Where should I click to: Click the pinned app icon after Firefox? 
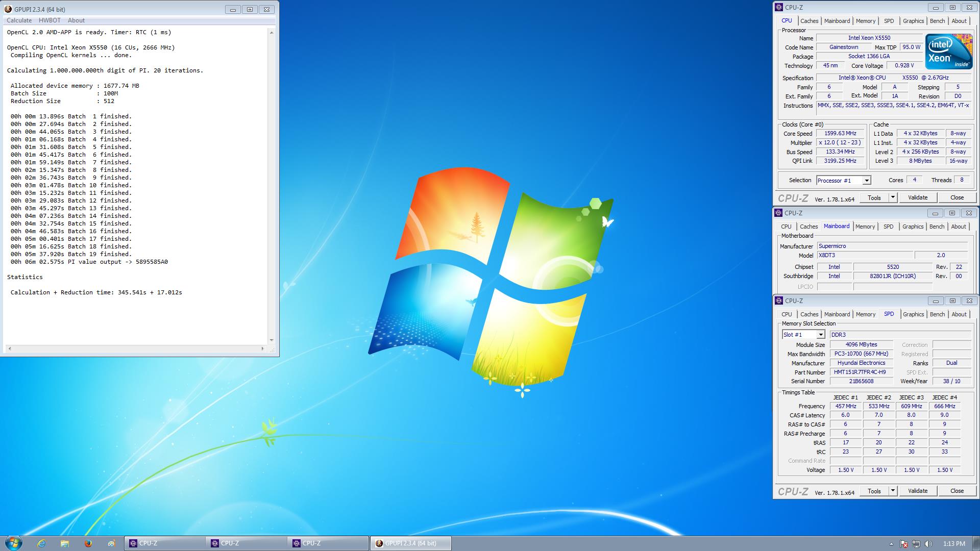coord(111,543)
